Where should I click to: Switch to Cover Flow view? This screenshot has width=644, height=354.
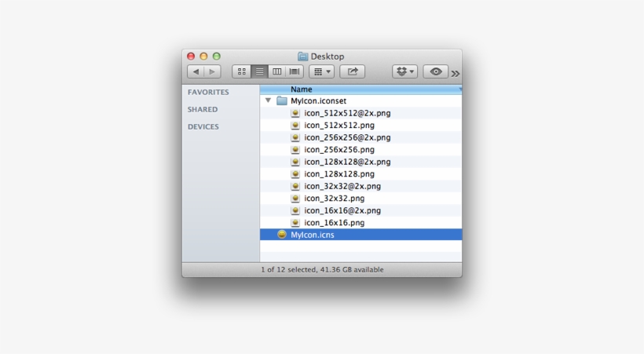click(x=295, y=71)
